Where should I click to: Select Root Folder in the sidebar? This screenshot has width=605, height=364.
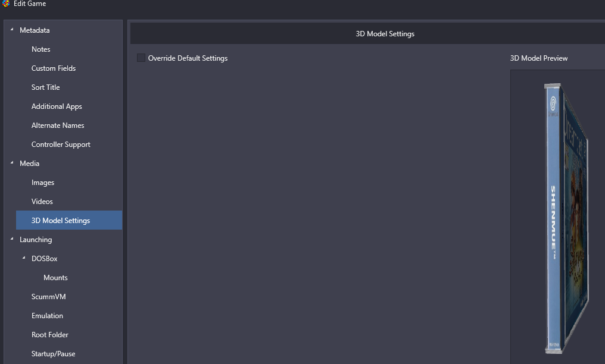(50, 335)
